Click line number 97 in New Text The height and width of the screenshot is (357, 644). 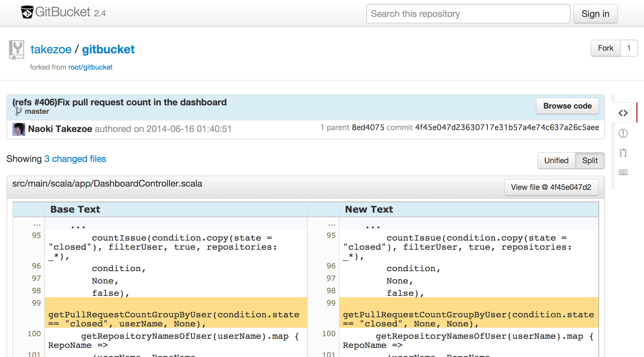331,278
